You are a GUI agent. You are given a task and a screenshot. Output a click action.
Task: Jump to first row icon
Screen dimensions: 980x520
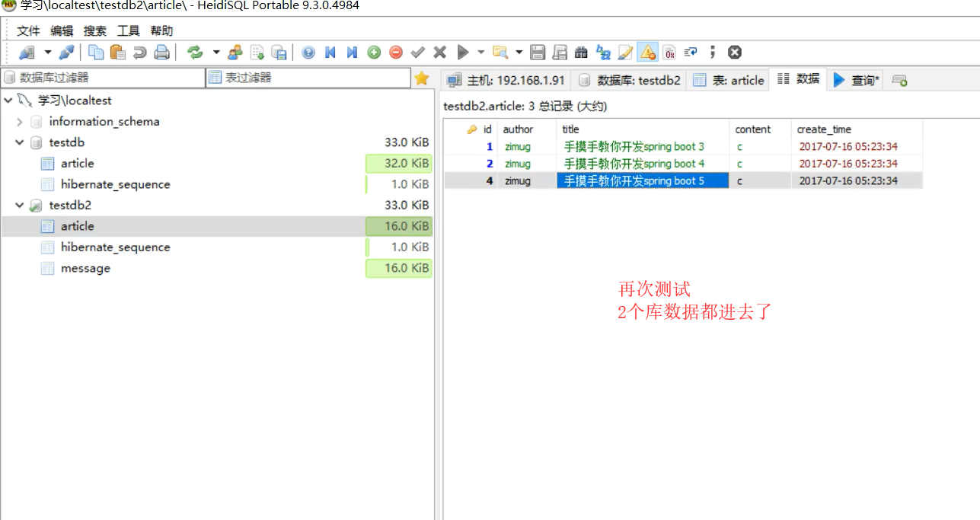pos(330,53)
